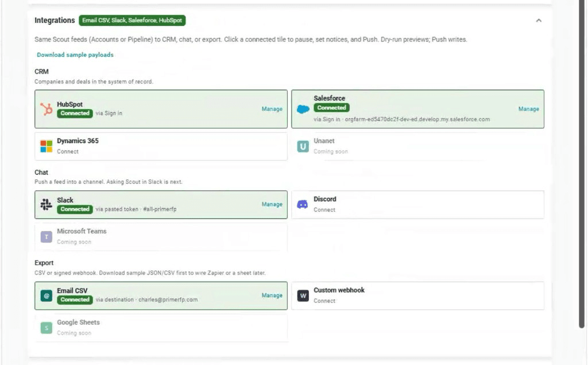Viewport: 588px width, 365px height.
Task: Click Google Sheets Coming soon text
Action: pos(74,333)
